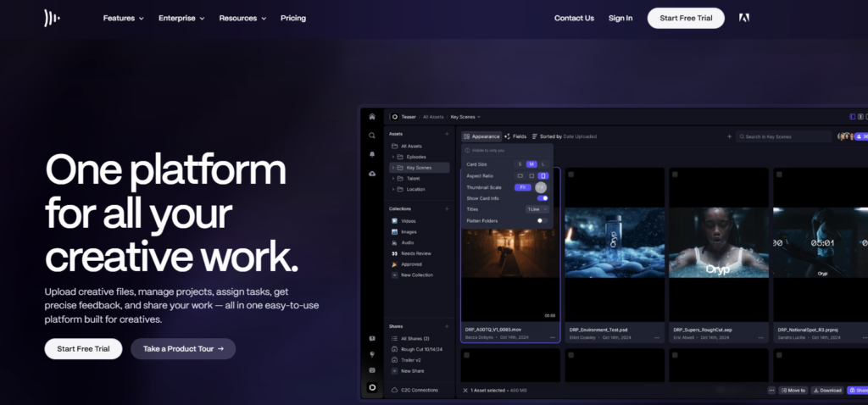Viewport: 868px width, 405px height.
Task: Open Key Scenes breadcrumb dropdown
Action: pyautogui.click(x=465, y=117)
